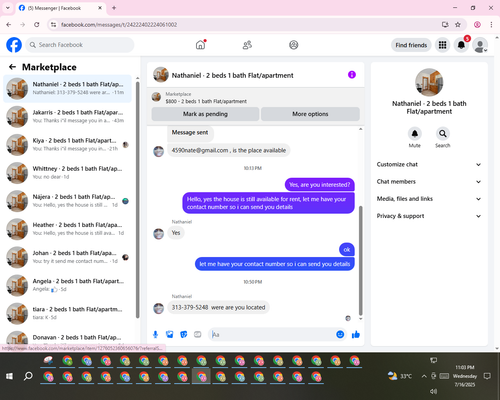Open a new browser tab
Viewport: 500px width, 400px height.
(x=114, y=8)
